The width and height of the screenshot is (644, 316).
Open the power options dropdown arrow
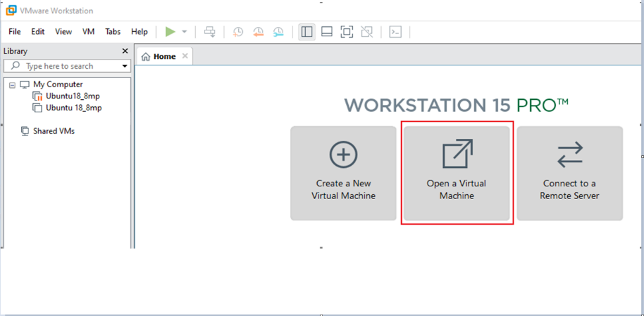tap(185, 32)
